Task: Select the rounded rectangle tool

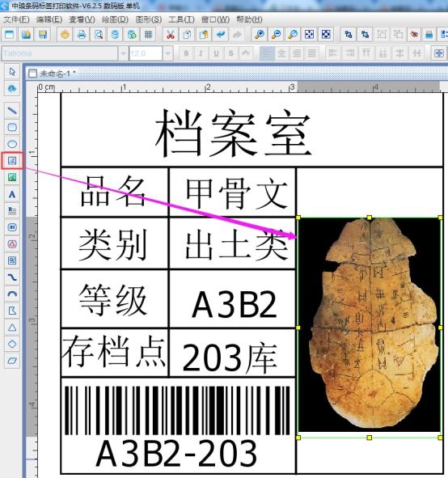Action: [12, 127]
